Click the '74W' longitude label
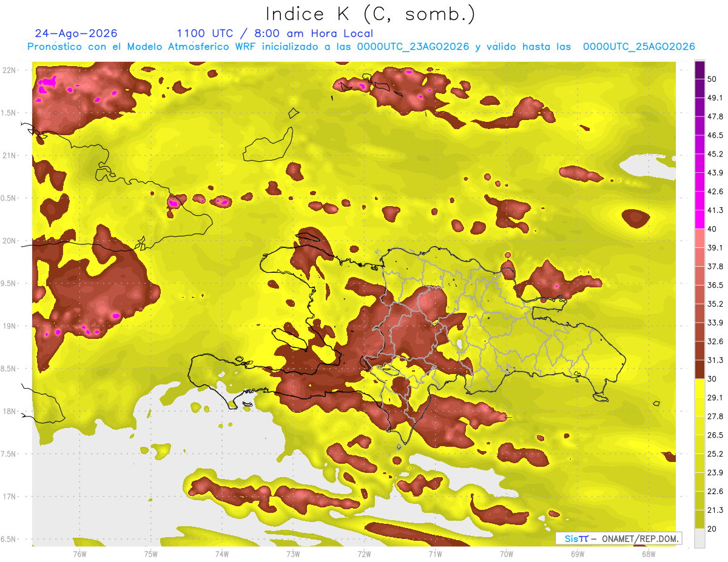 [x=222, y=554]
